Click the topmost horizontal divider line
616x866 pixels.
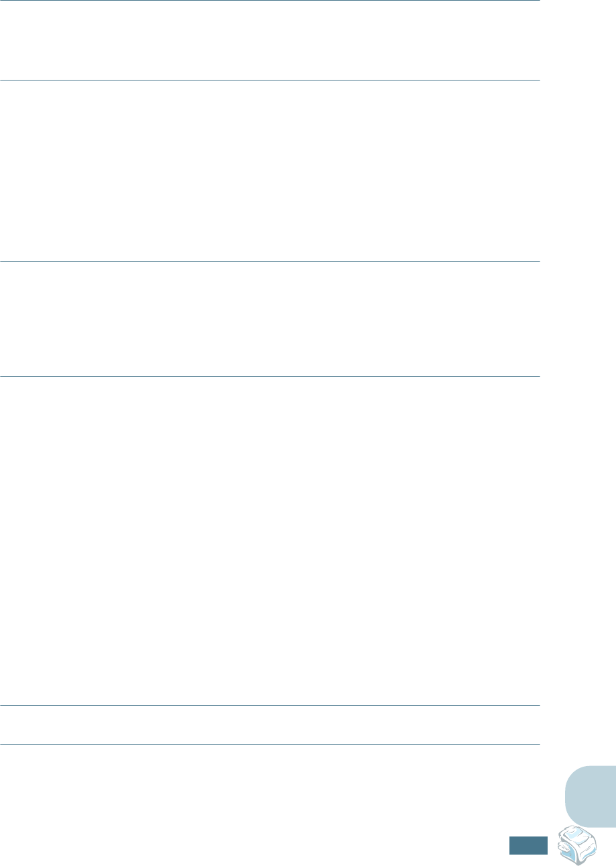click(269, 1)
